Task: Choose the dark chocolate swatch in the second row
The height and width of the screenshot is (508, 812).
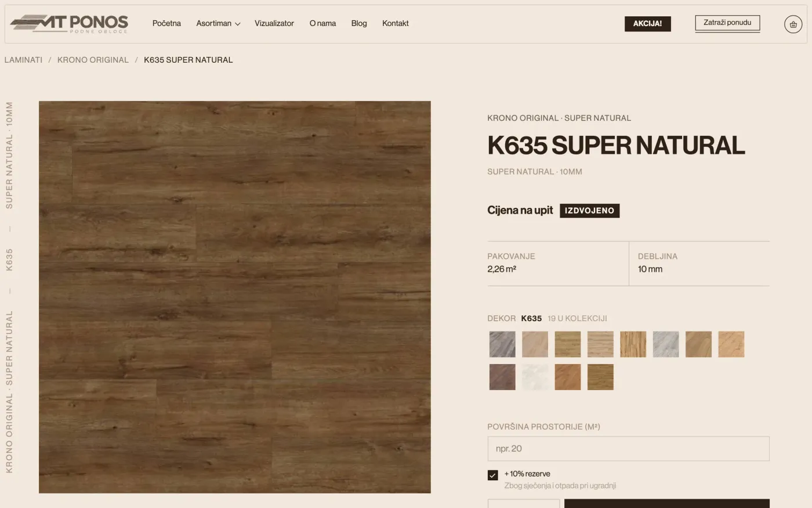Action: (502, 377)
